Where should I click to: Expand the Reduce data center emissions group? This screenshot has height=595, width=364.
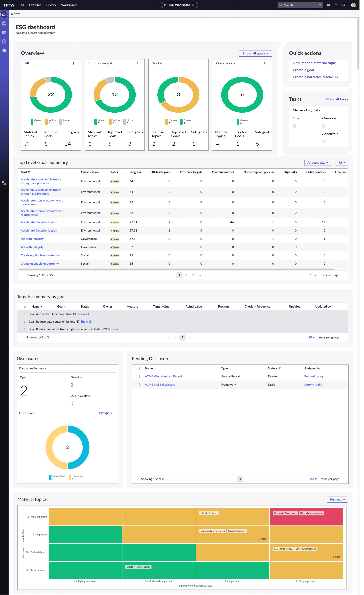[25, 322]
